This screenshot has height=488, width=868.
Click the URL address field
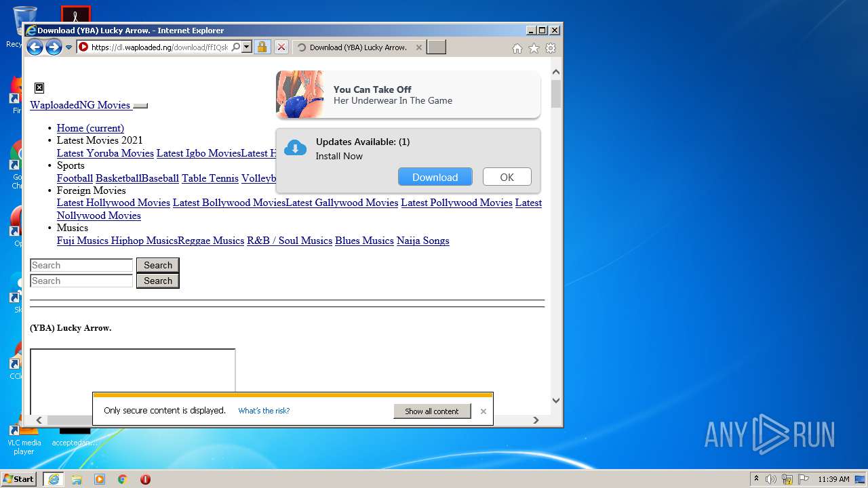159,47
